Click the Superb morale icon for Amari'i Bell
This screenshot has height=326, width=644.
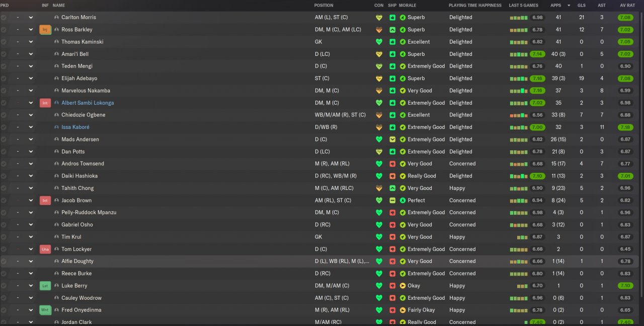tap(403, 54)
